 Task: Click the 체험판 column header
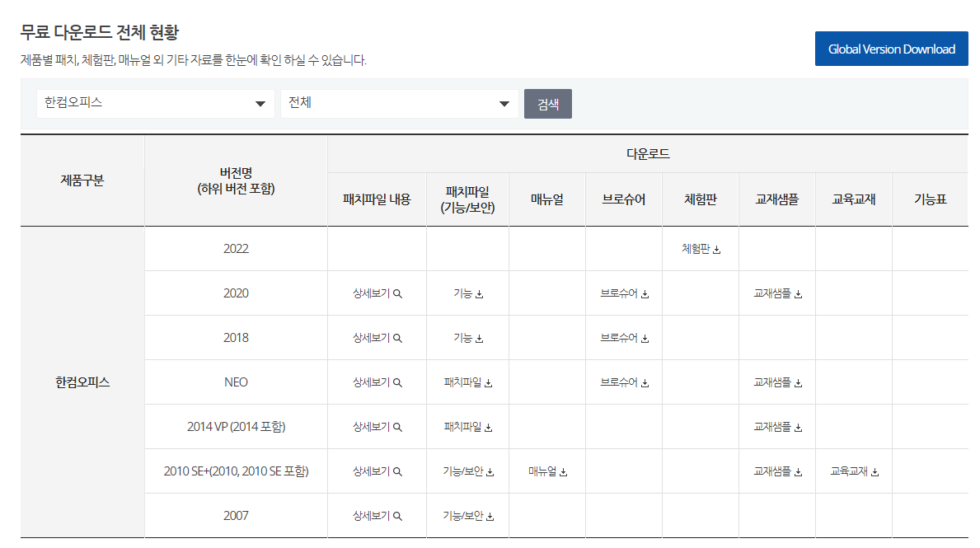[x=701, y=199]
